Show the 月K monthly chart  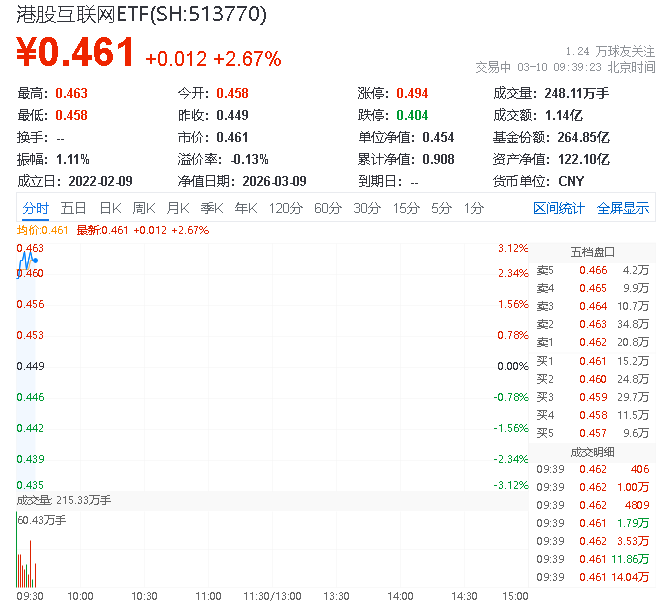[177, 208]
